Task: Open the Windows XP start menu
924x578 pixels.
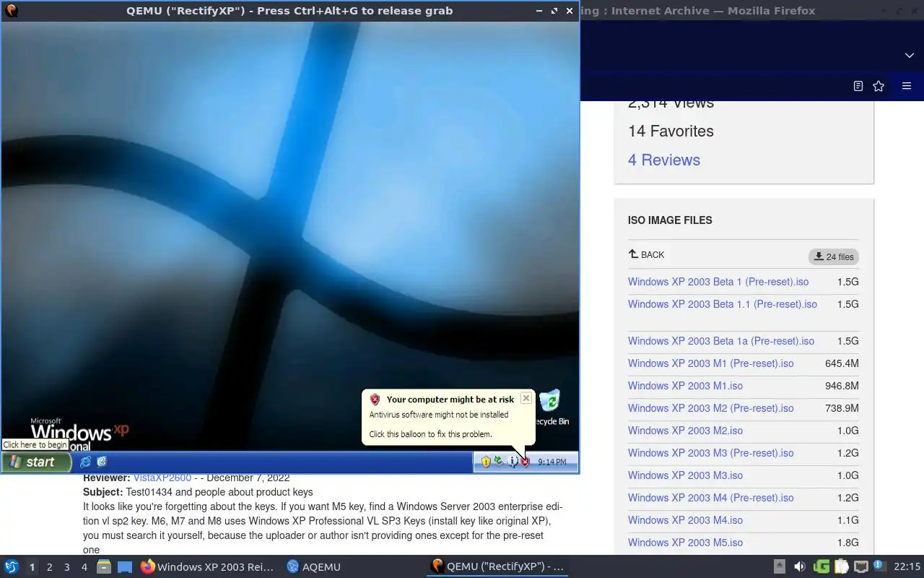Action: [x=36, y=462]
